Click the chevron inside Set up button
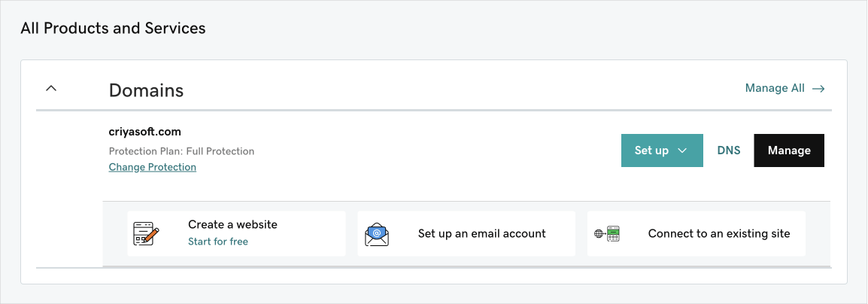 point(682,150)
